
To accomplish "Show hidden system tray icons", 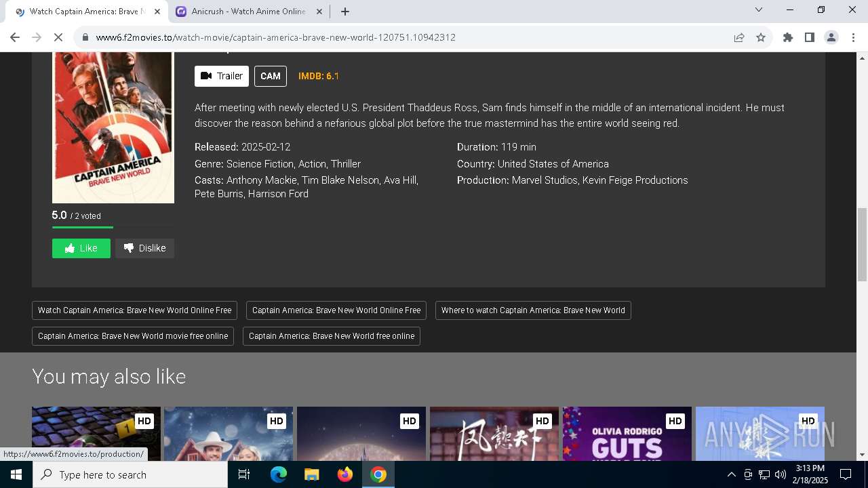I will coord(731,474).
